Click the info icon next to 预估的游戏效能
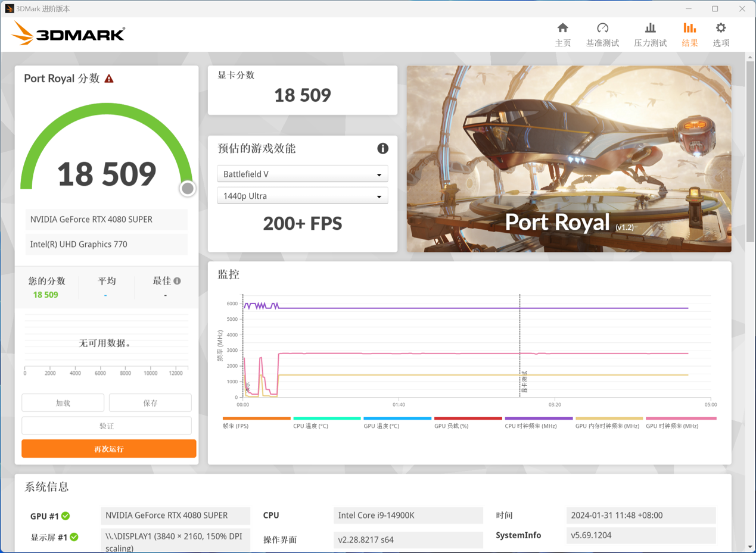Viewport: 756px width, 553px height. 383,148
